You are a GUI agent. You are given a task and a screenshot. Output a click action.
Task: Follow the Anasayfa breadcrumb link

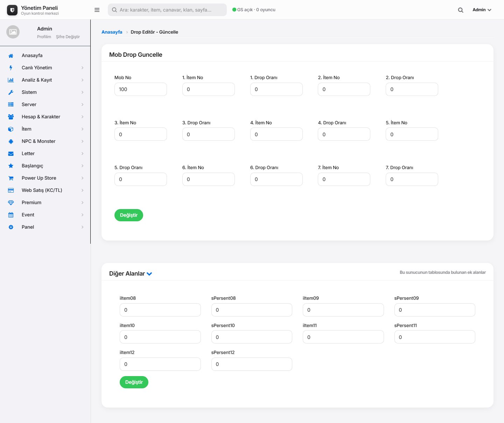point(112,32)
